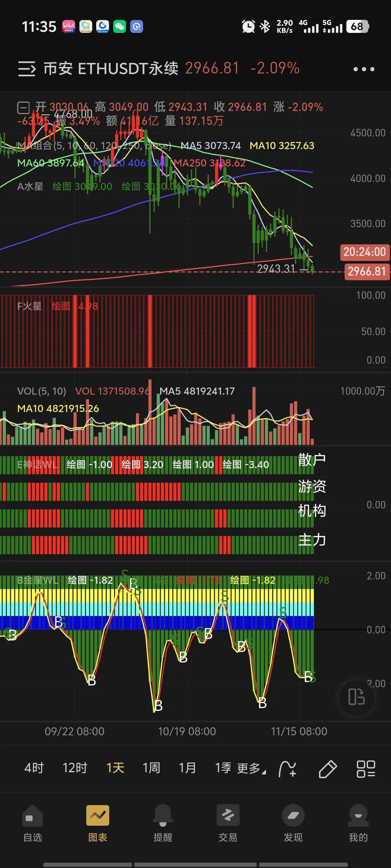Switch to 1周 timeframe

pyautogui.click(x=151, y=768)
